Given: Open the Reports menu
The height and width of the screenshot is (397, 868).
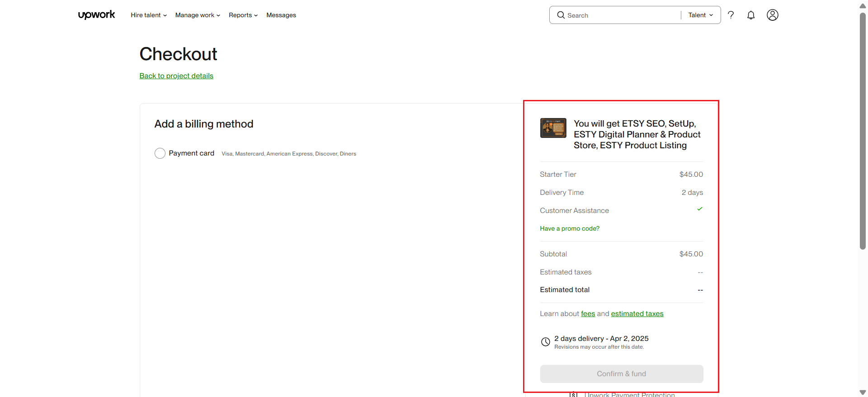Looking at the screenshot, I should (x=243, y=15).
